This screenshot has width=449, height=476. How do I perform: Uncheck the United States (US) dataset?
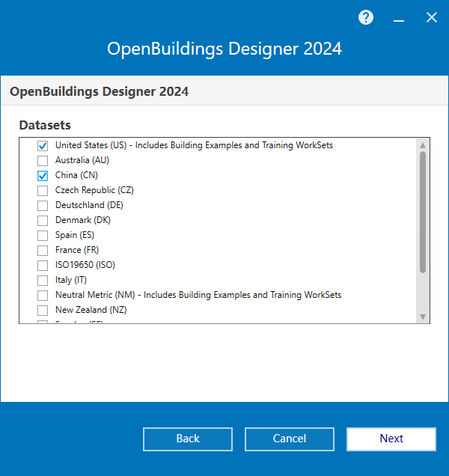(x=43, y=146)
